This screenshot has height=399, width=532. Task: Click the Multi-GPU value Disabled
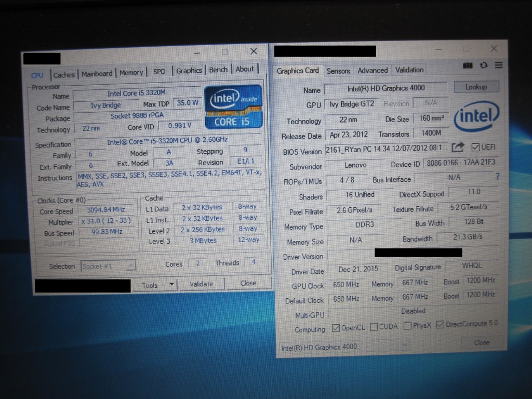pos(413,311)
